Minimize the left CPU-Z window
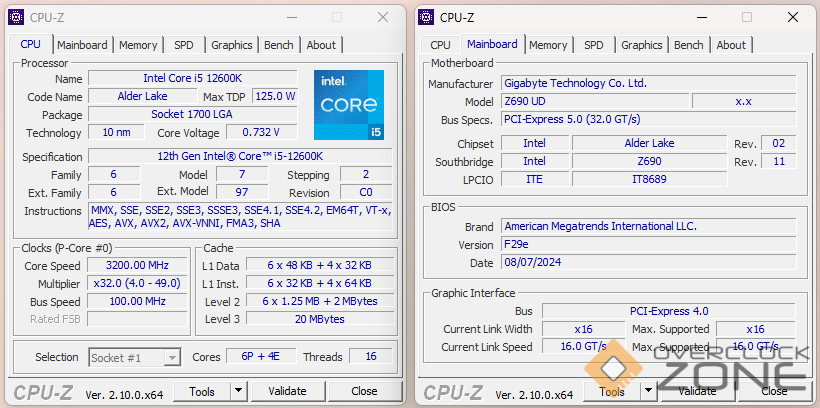Screen dimensions: 820x408 (293, 17)
